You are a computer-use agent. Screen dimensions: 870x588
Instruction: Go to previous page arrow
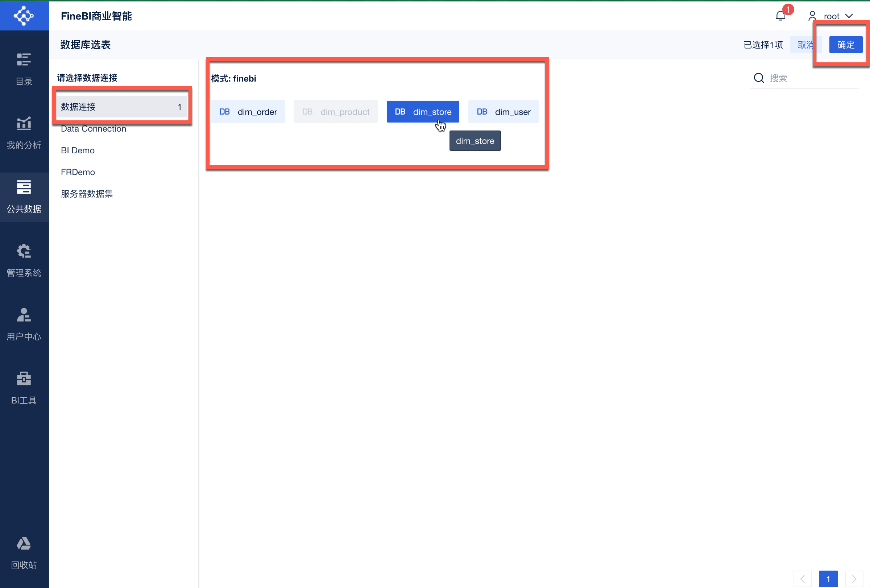pos(802,579)
